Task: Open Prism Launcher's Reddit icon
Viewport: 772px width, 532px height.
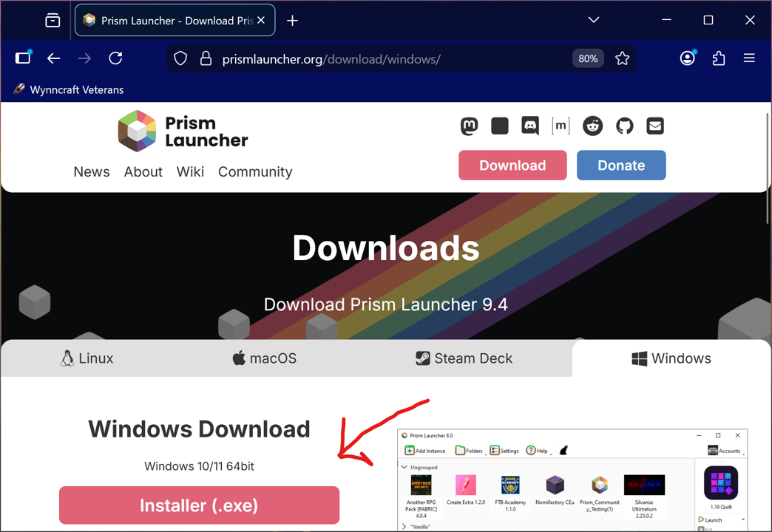Action: [592, 126]
